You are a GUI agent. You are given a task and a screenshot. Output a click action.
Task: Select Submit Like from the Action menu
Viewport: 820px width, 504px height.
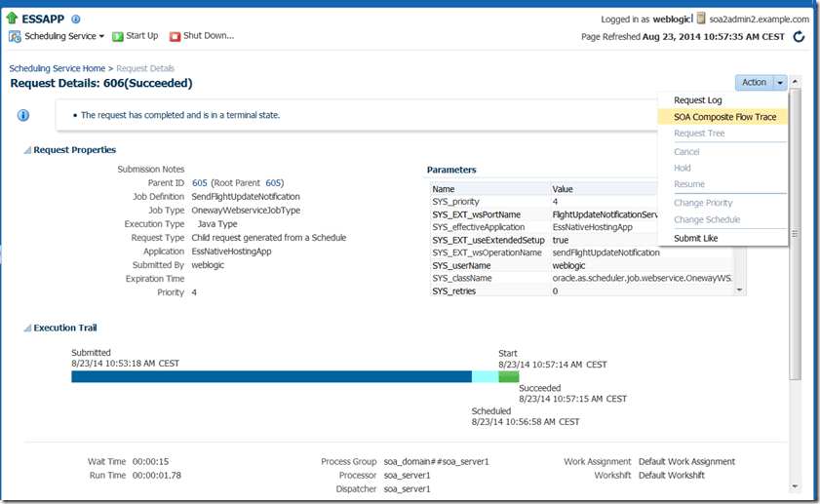coord(697,239)
